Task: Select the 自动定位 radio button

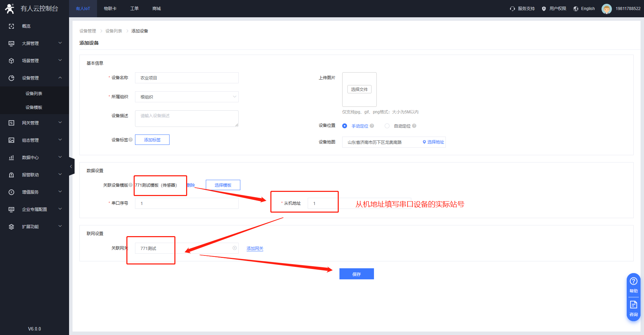Action: 387,126
